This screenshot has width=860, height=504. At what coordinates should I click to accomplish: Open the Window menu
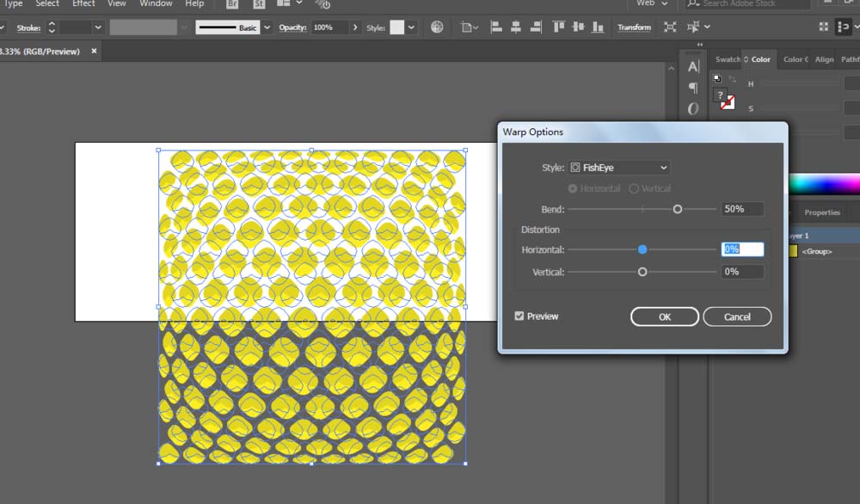pos(156,4)
